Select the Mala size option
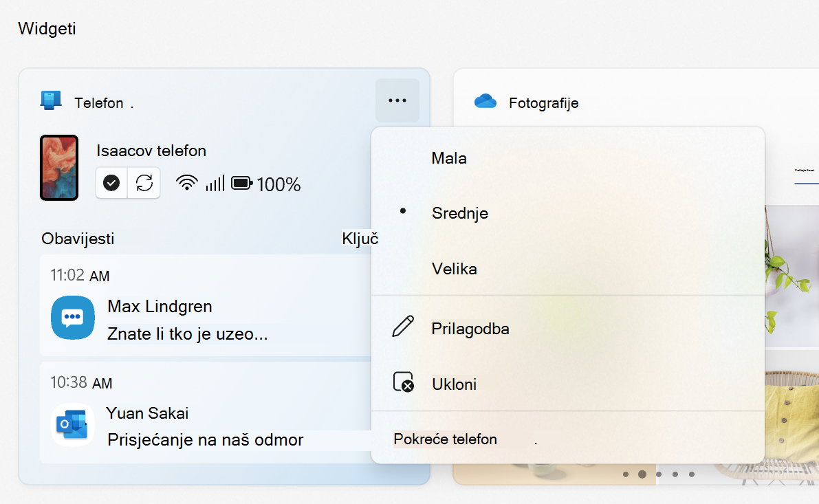 pyautogui.click(x=568, y=157)
